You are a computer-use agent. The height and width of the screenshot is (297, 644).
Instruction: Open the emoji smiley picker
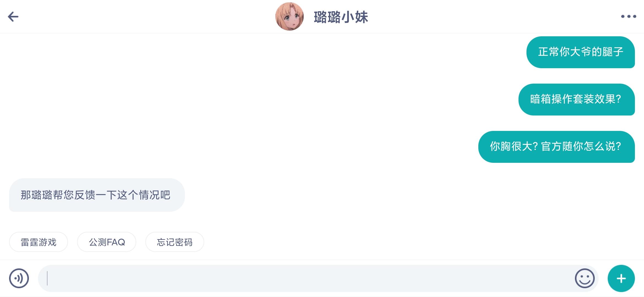[x=585, y=278]
